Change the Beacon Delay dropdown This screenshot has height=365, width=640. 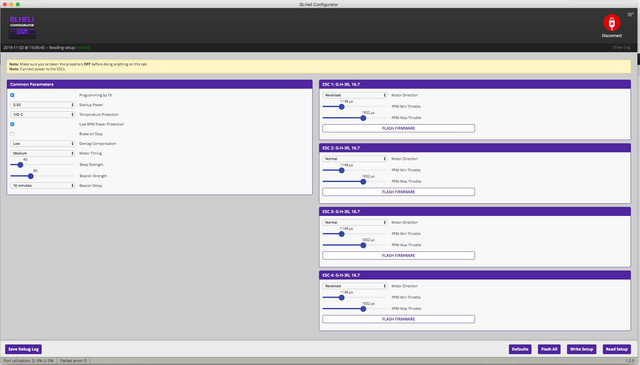pyautogui.click(x=42, y=186)
